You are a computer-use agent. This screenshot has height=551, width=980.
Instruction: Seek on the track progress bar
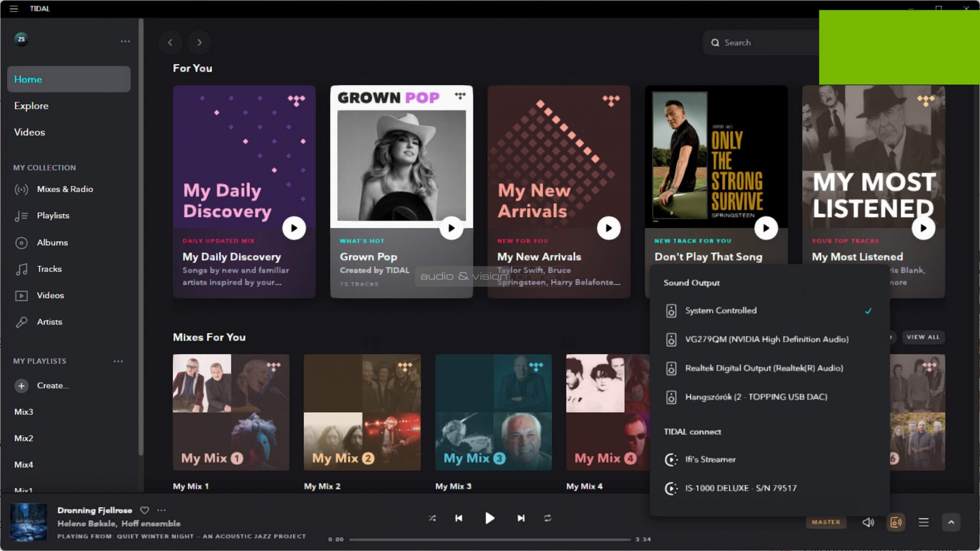(x=490, y=540)
